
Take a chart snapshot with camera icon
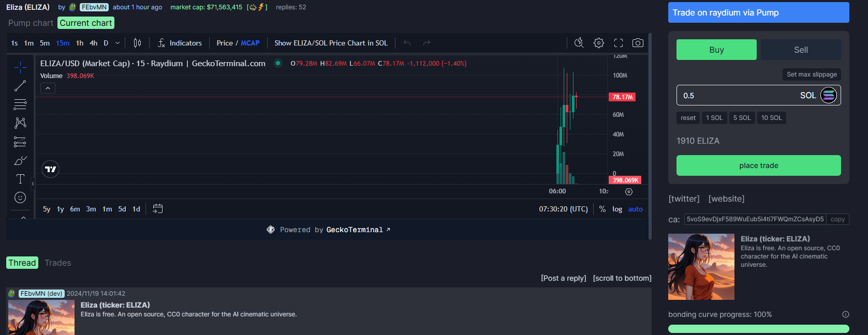pos(638,43)
